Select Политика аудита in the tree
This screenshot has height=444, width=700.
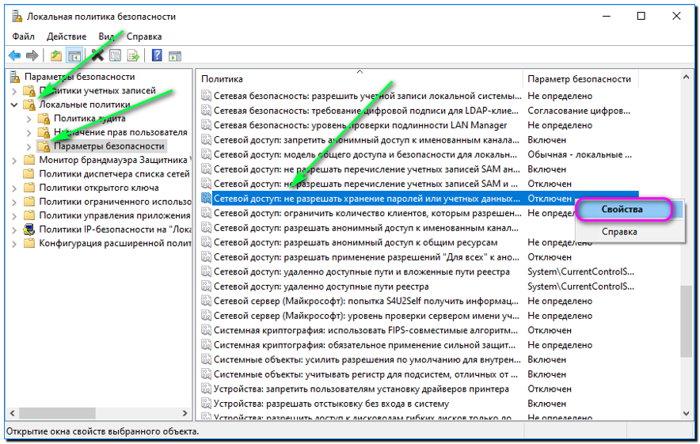click(89, 118)
